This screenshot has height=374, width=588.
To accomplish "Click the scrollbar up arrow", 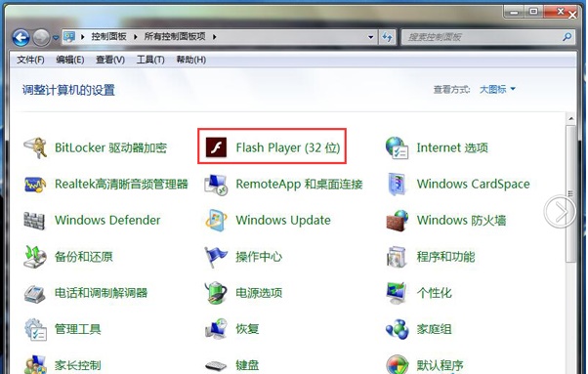I will [x=570, y=119].
